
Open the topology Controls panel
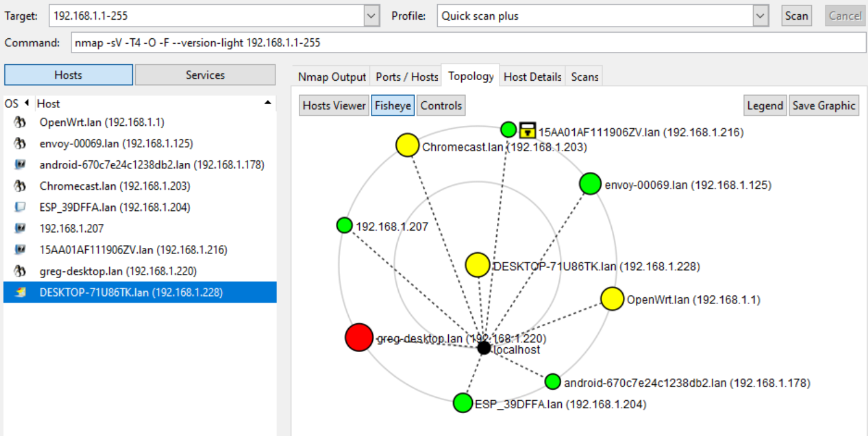coord(441,105)
